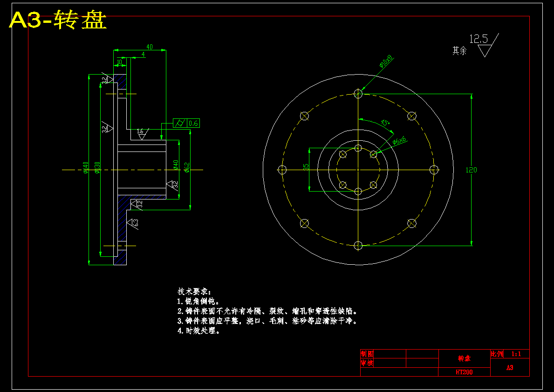Click the "1:1" scale value
This screenshot has height=392, width=554.
[516, 354]
